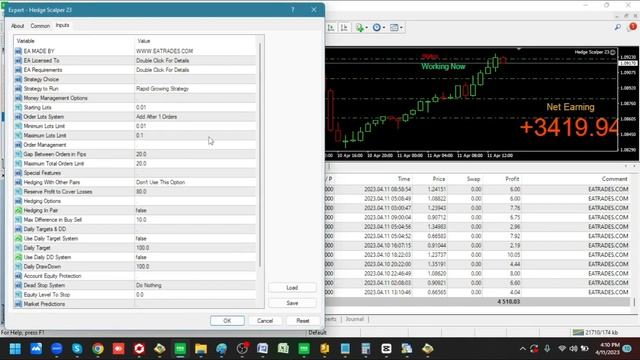Image resolution: width=640 pixels, height=360 pixels.
Task: Click the Cancel button
Action: tap(265, 321)
